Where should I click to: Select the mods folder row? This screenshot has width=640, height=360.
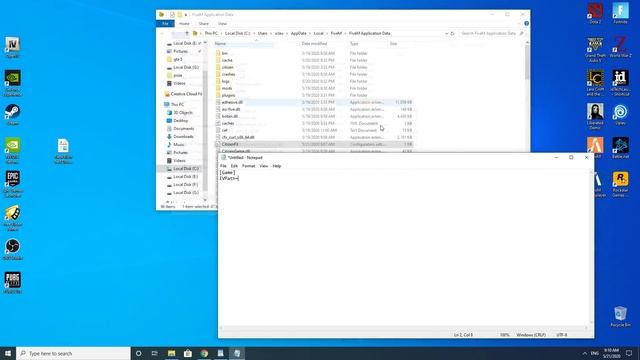coord(313,88)
